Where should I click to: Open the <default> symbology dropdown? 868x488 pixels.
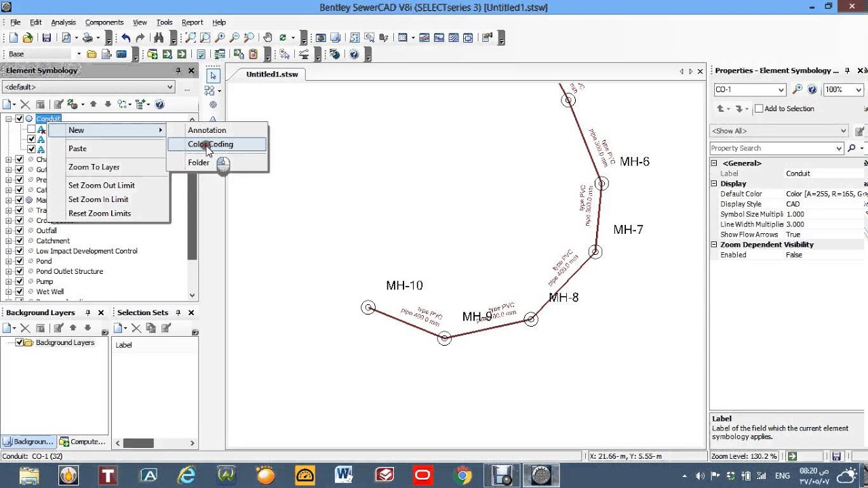click(x=170, y=87)
